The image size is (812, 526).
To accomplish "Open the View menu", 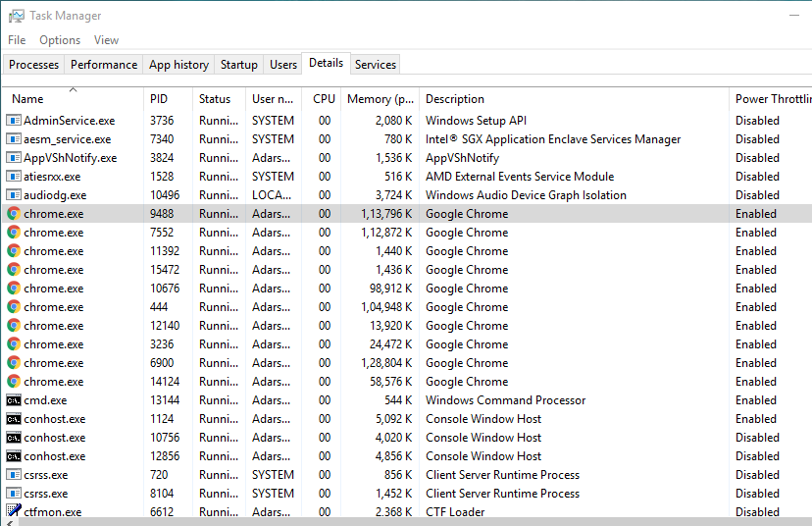I will (x=106, y=40).
